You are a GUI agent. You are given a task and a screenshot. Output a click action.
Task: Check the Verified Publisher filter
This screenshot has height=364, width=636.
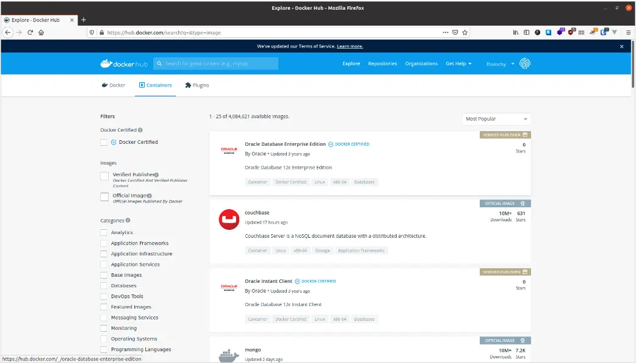pyautogui.click(x=104, y=176)
